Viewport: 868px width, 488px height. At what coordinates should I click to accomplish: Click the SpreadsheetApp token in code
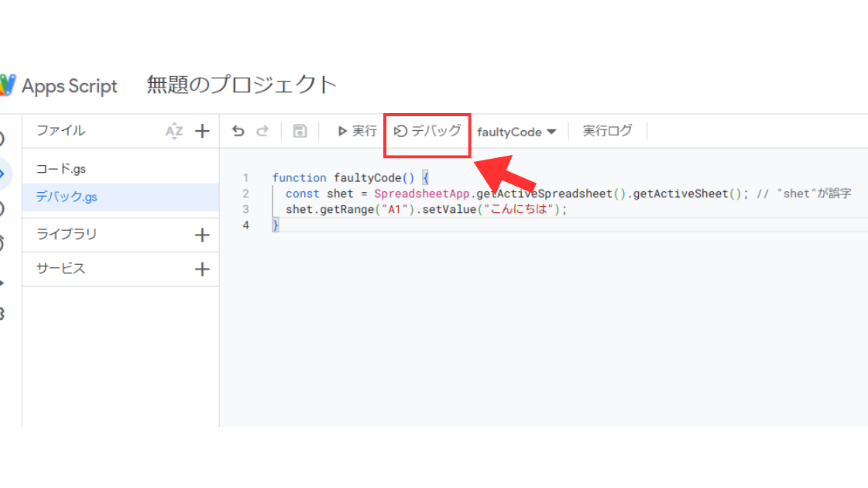422,194
